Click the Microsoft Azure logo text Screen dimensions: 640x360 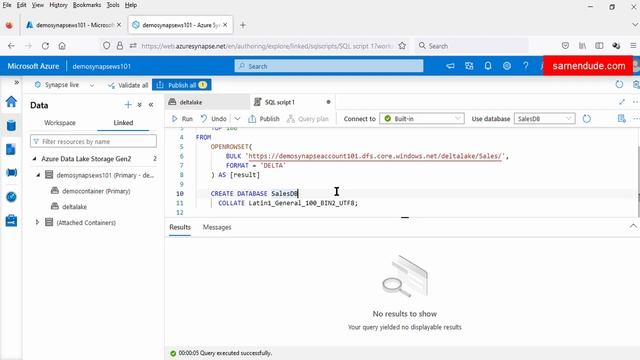point(33,66)
